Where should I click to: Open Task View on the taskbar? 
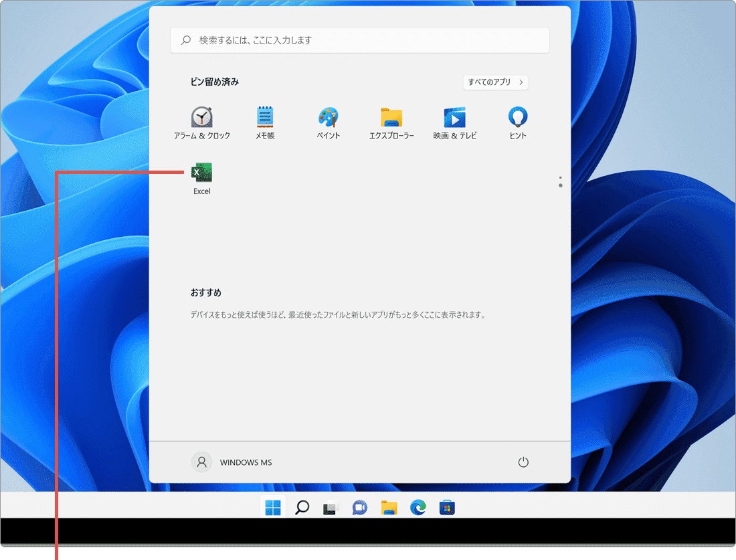point(331,507)
